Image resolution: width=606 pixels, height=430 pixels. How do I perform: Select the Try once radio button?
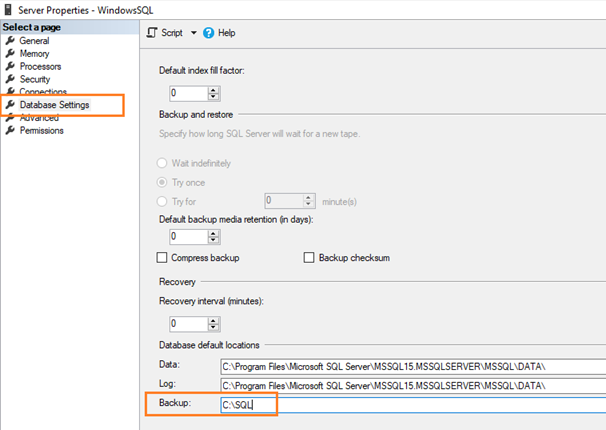point(162,182)
